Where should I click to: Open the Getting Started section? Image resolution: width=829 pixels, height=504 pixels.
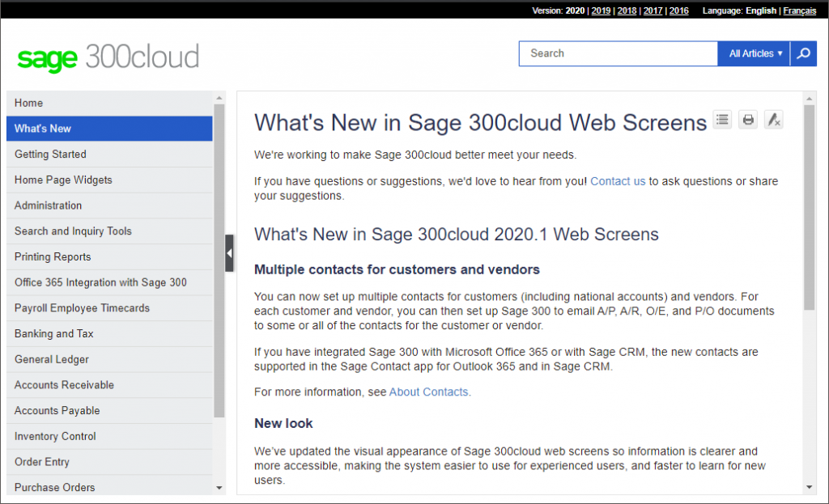[109, 155]
